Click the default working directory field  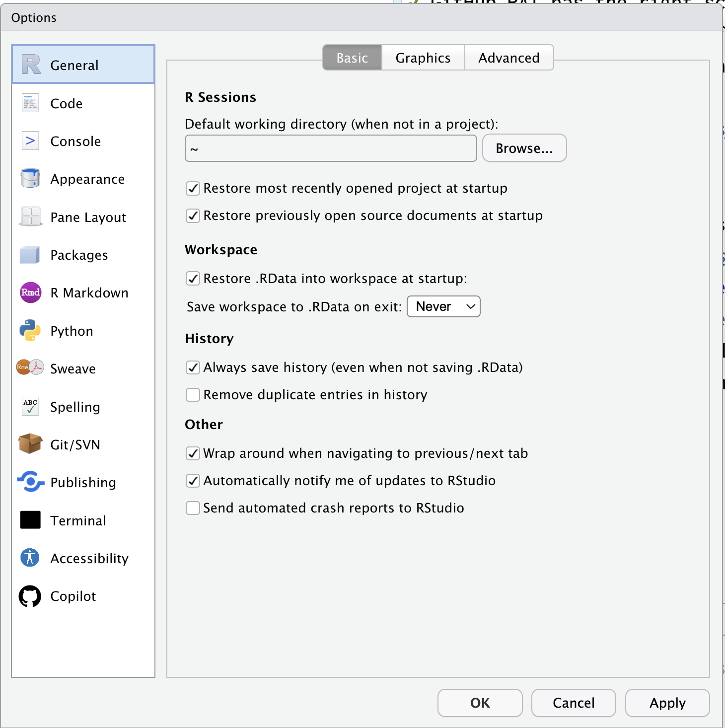(331, 148)
